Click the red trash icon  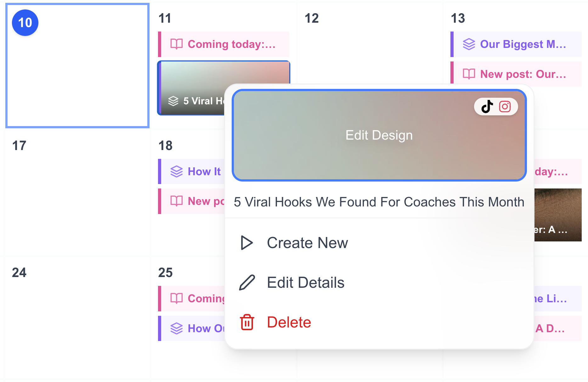point(247,322)
